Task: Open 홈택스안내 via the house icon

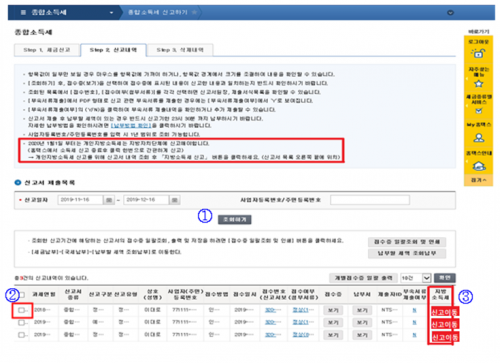Action: point(479,166)
